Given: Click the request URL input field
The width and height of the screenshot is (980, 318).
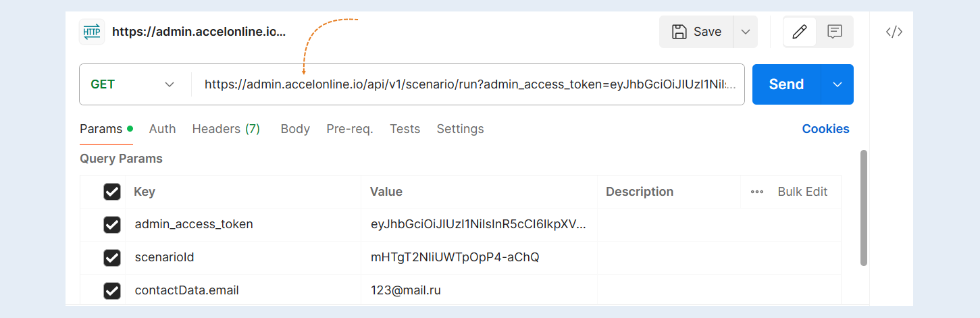Looking at the screenshot, I should (x=467, y=84).
